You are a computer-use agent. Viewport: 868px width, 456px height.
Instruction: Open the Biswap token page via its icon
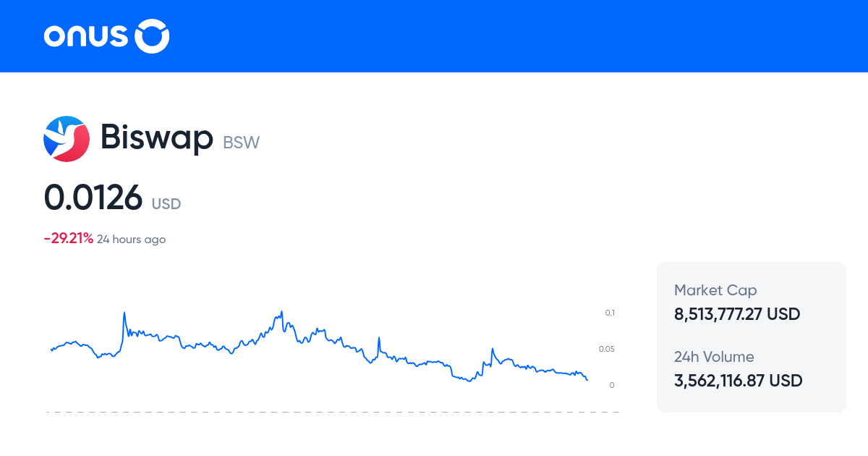click(67, 139)
